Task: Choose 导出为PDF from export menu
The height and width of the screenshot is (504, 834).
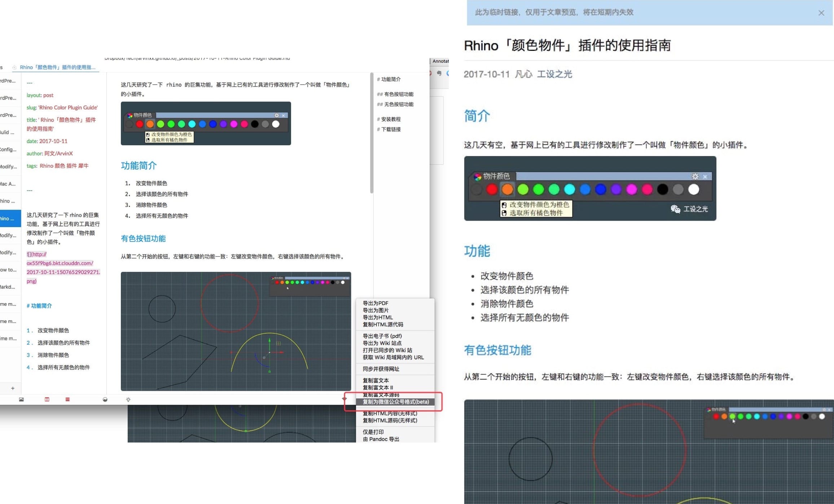Action: (x=375, y=303)
